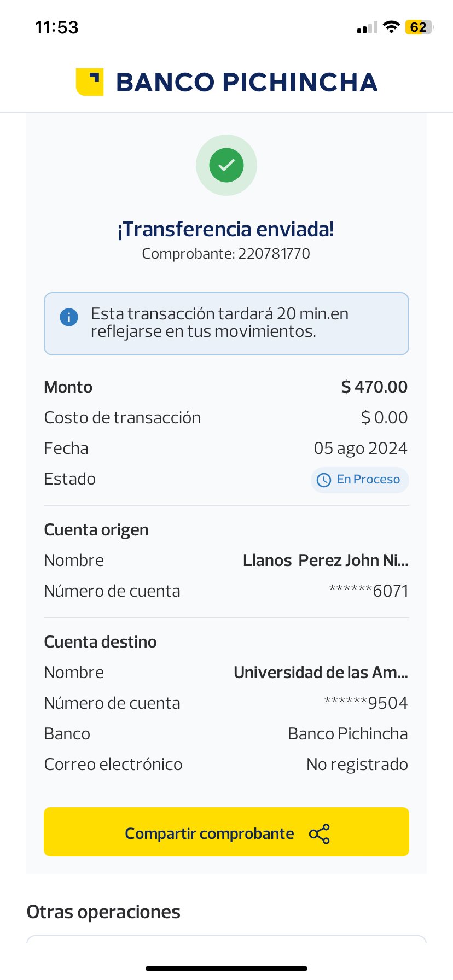Tap the Banco Pichincha yellow logo icon

tap(90, 82)
